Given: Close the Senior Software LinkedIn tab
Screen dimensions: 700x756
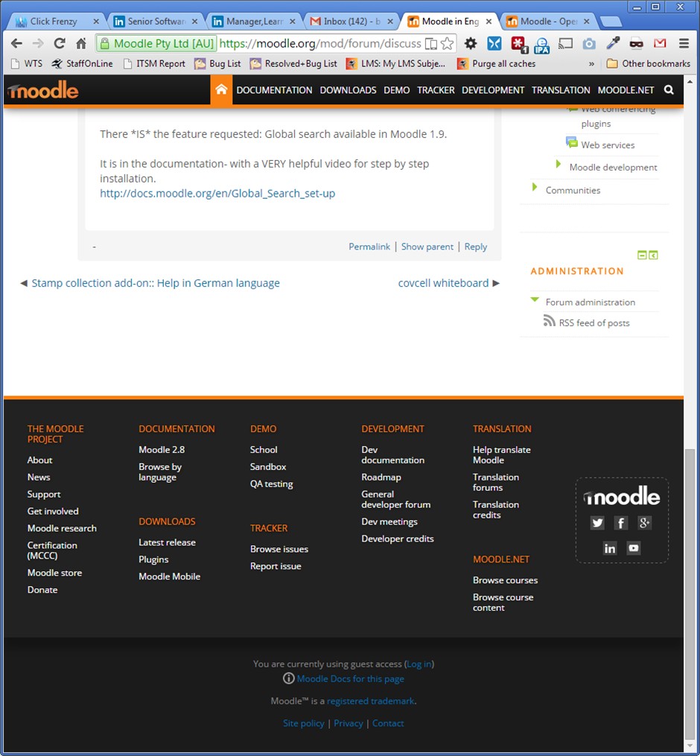Looking at the screenshot, I should (194, 21).
